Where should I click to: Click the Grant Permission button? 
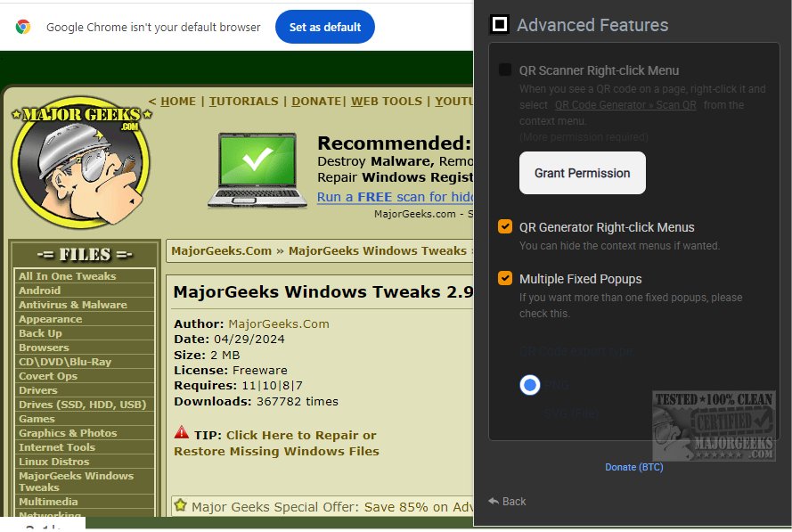point(583,173)
